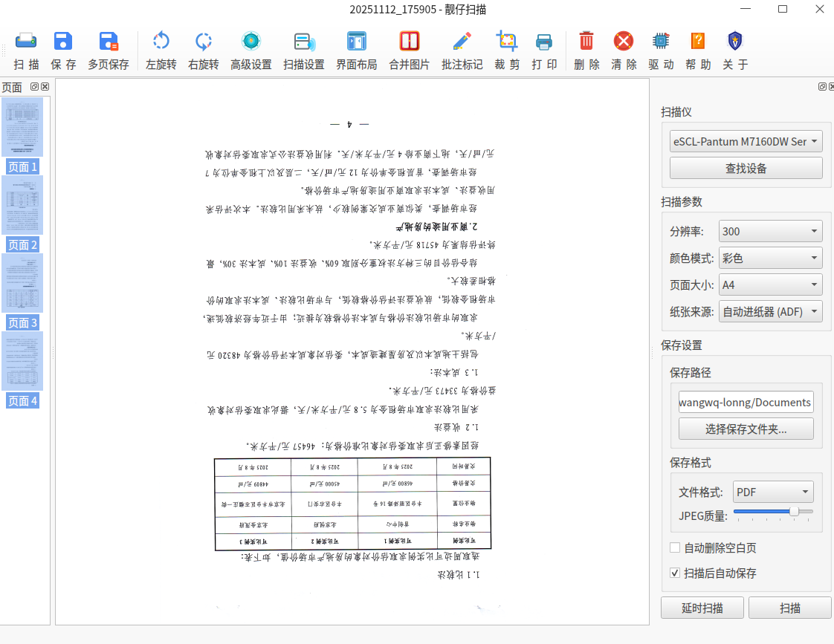Select the 页面 3 thumbnail
The width and height of the screenshot is (834, 644).
22,292
